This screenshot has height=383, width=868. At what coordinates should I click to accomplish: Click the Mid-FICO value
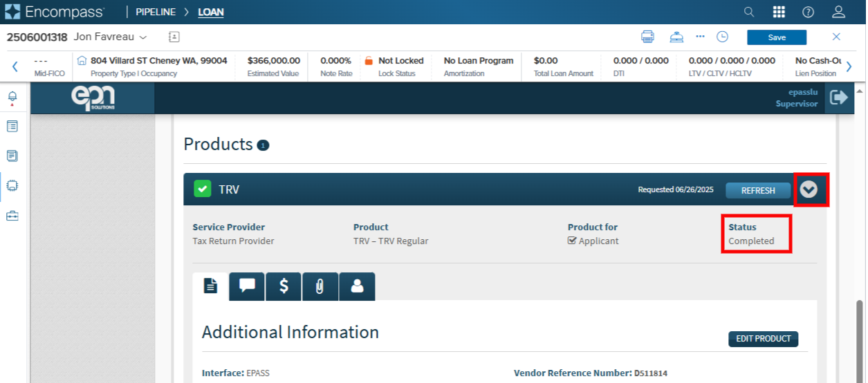(41, 61)
